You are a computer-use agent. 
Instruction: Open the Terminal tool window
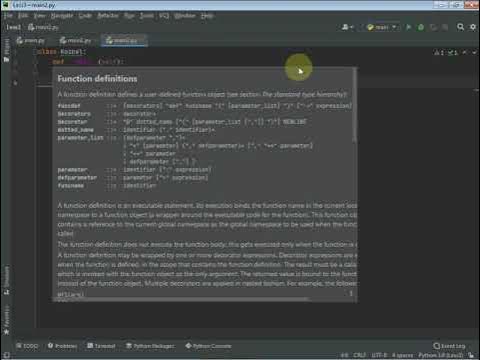(101, 346)
